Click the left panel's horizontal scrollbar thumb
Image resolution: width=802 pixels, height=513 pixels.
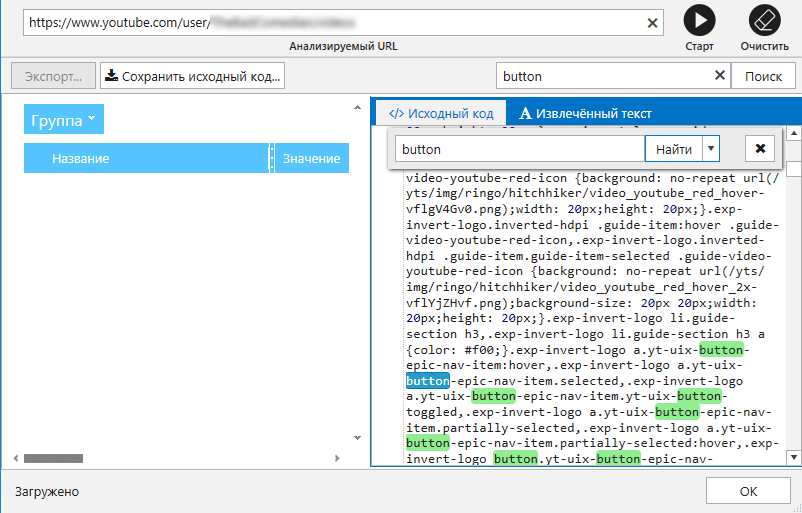(53, 458)
